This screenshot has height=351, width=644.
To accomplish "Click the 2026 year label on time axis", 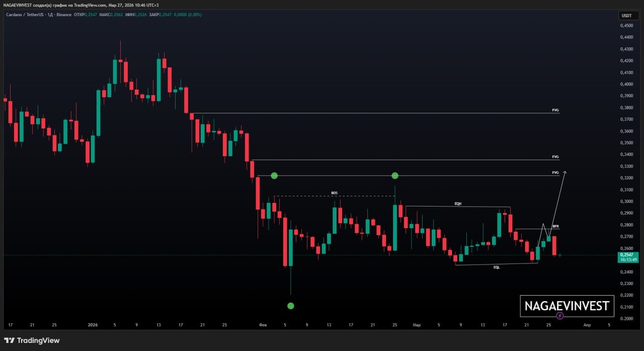I will [x=93, y=325].
